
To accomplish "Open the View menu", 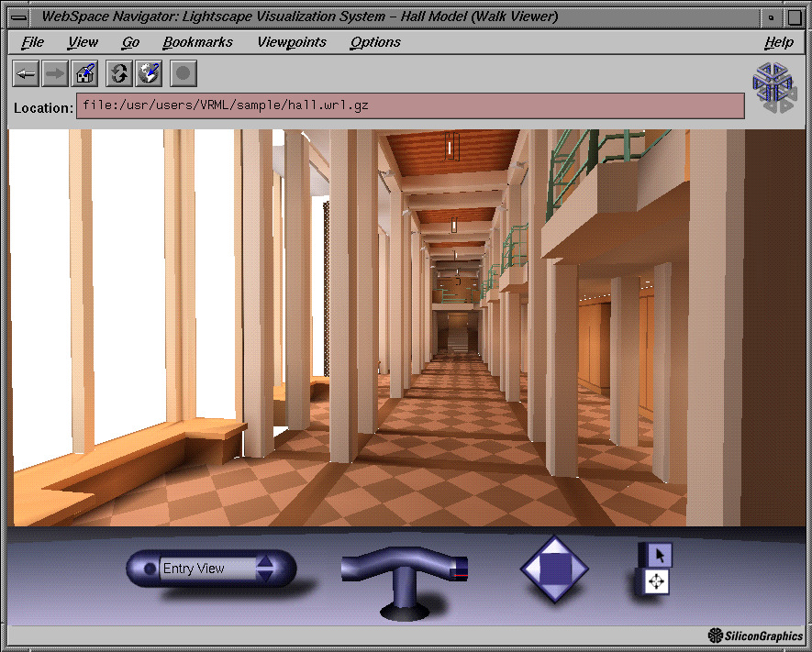I will point(83,42).
